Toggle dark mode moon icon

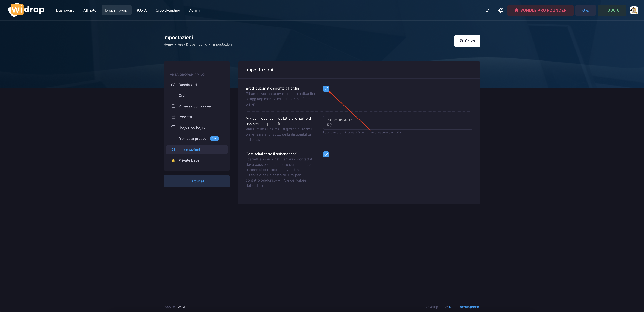[501, 10]
